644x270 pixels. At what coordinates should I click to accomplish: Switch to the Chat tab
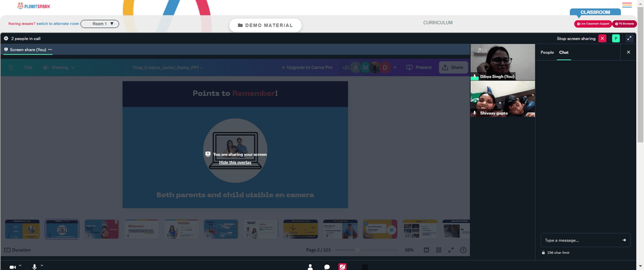[x=563, y=52]
